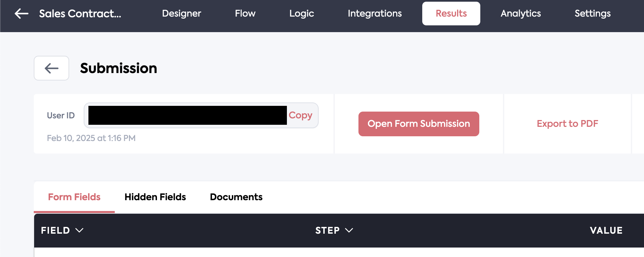Open the Logic tab
The width and height of the screenshot is (644, 257).
[x=301, y=14]
